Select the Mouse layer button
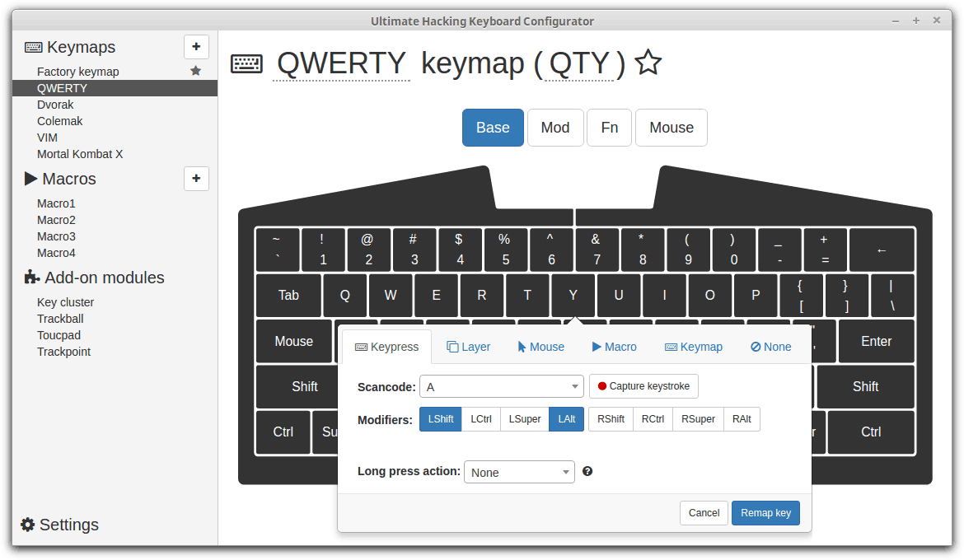Image resolution: width=964 pixels, height=560 pixels. pyautogui.click(x=672, y=128)
